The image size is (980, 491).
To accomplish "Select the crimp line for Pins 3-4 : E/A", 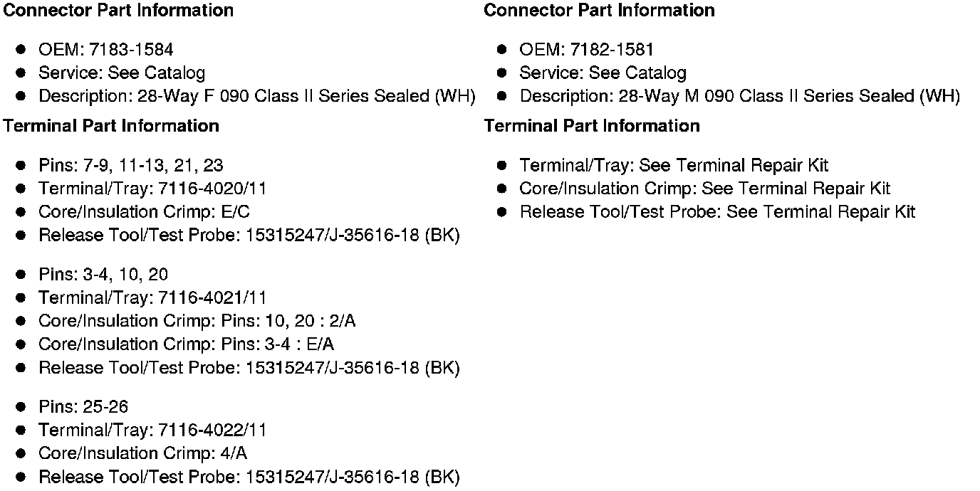I will (186, 344).
